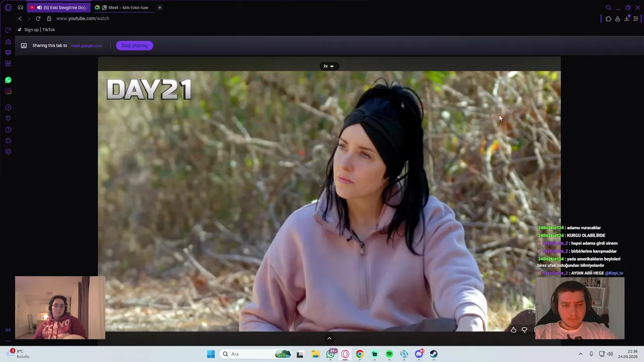Click the microphone icon in system tray
644x362 pixels.
(x=591, y=354)
